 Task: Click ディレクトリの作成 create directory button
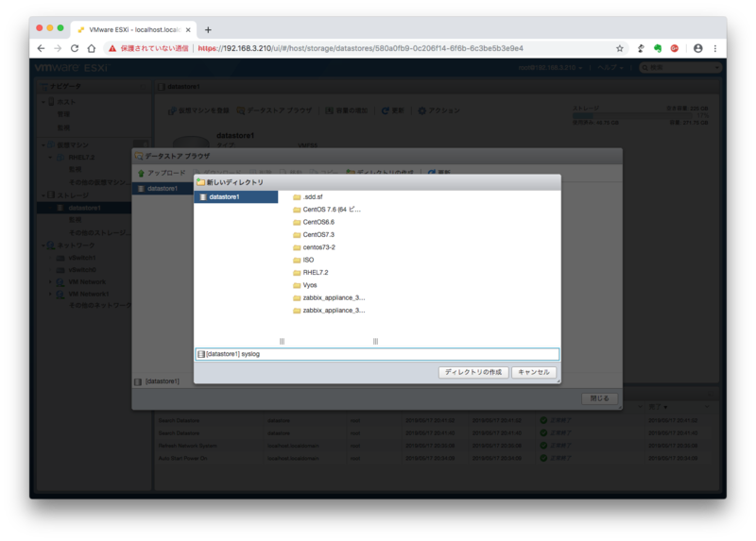(x=473, y=372)
